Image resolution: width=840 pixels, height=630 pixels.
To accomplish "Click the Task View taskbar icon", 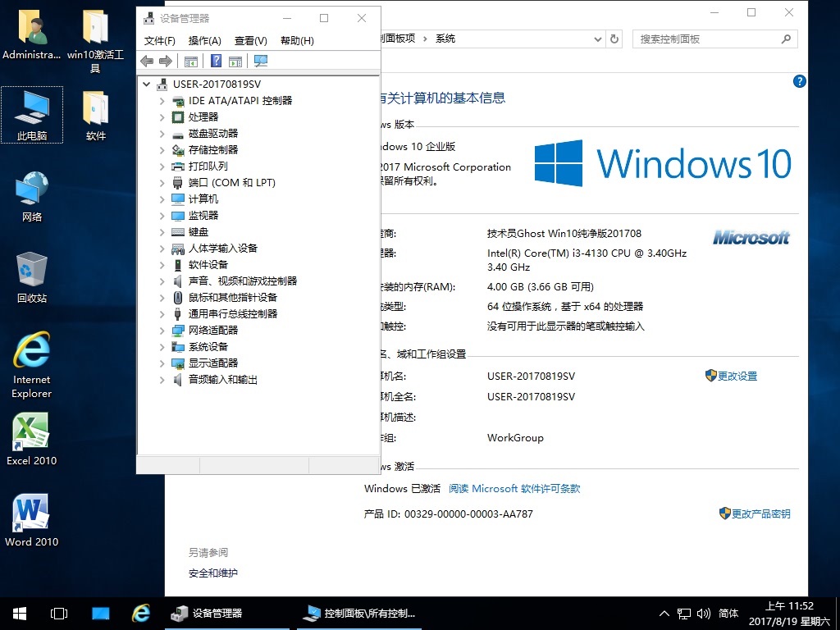I will click(59, 613).
